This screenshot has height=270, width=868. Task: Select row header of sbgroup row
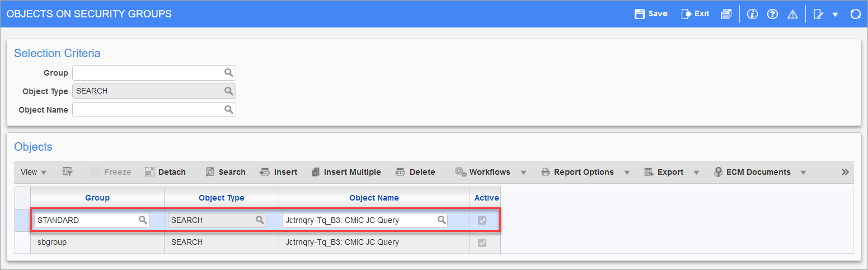pos(22,243)
